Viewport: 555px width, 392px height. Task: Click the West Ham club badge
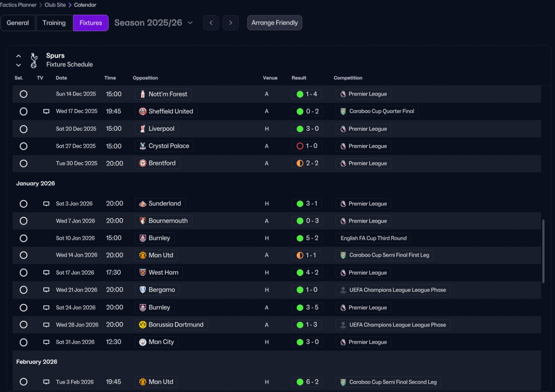point(143,272)
